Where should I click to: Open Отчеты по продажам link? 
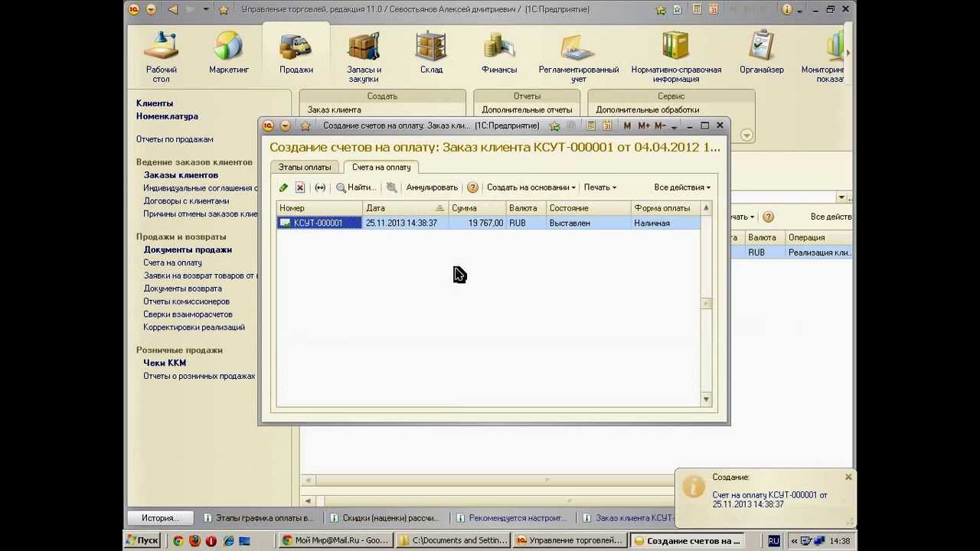pos(175,139)
